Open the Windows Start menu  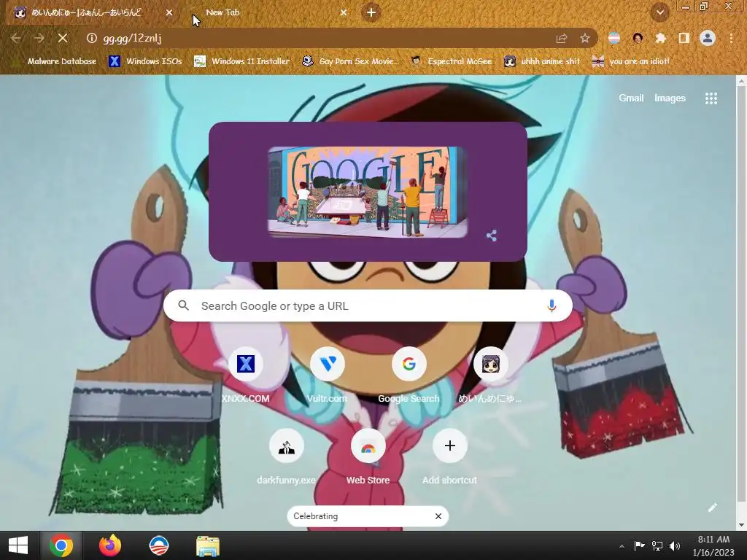[x=18, y=545]
